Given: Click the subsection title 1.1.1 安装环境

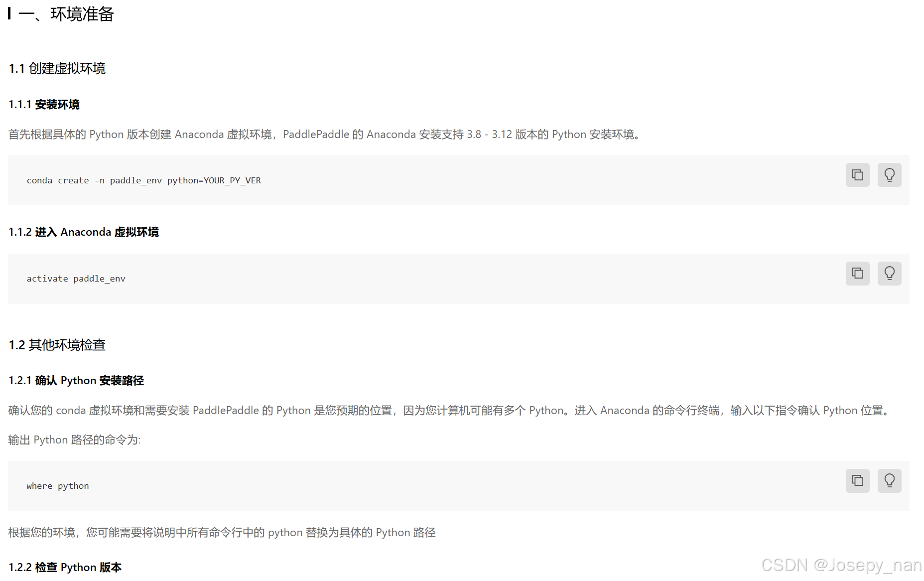Looking at the screenshot, I should (x=45, y=105).
